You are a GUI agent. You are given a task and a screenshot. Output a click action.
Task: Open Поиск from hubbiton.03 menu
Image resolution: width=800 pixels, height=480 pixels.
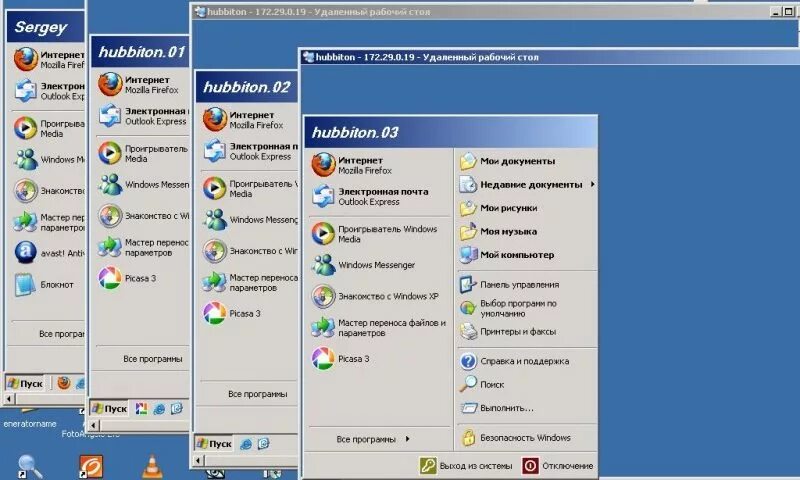[x=526, y=385]
